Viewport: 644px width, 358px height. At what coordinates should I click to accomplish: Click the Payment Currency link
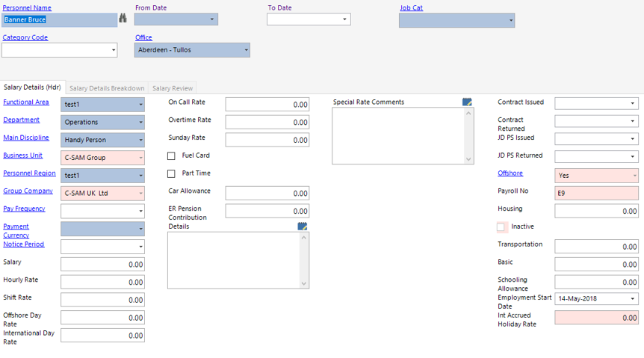point(16,231)
